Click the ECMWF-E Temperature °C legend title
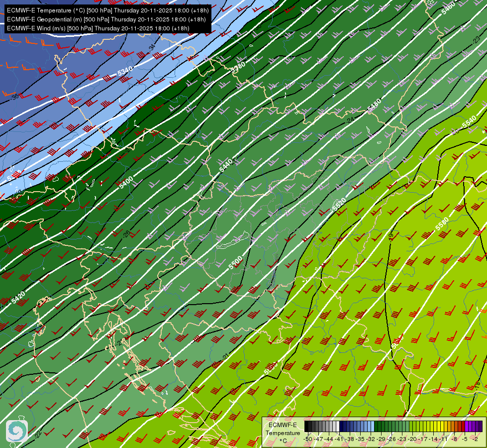Image resolution: width=487 pixels, height=448 pixels. (283, 433)
